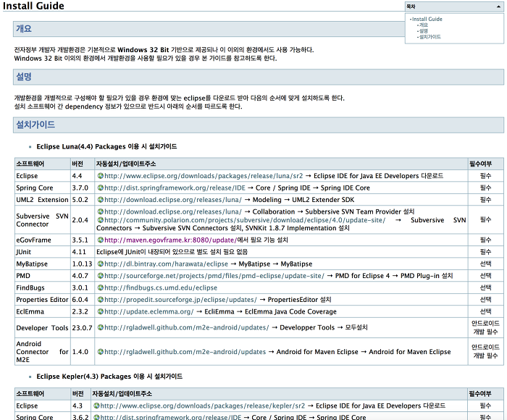Viewport: 507px width, 420px height.
Task: Select the version 3.7.0 cell
Action: point(83,188)
